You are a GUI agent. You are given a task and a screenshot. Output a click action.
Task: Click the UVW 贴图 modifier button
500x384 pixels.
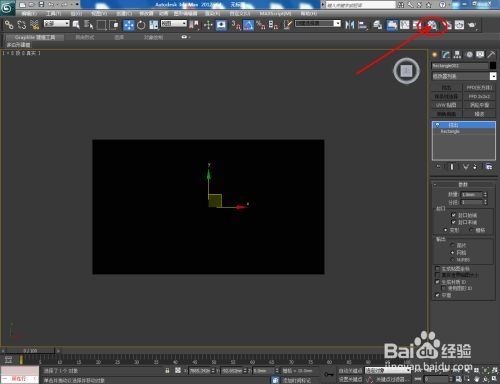coord(447,105)
